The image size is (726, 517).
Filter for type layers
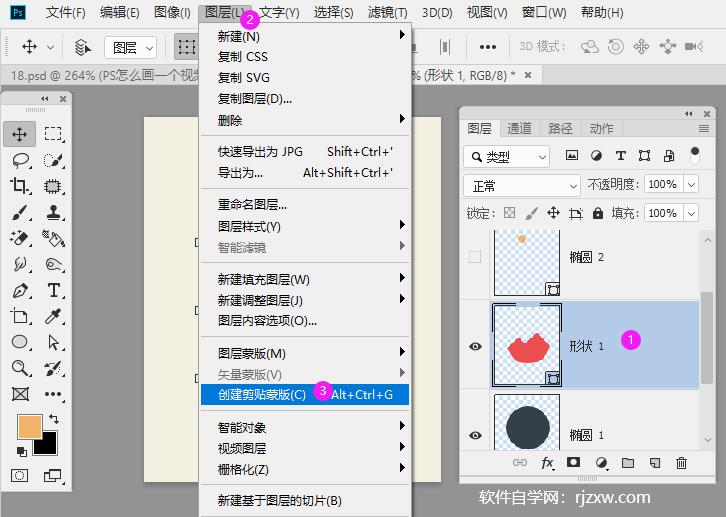tap(620, 156)
